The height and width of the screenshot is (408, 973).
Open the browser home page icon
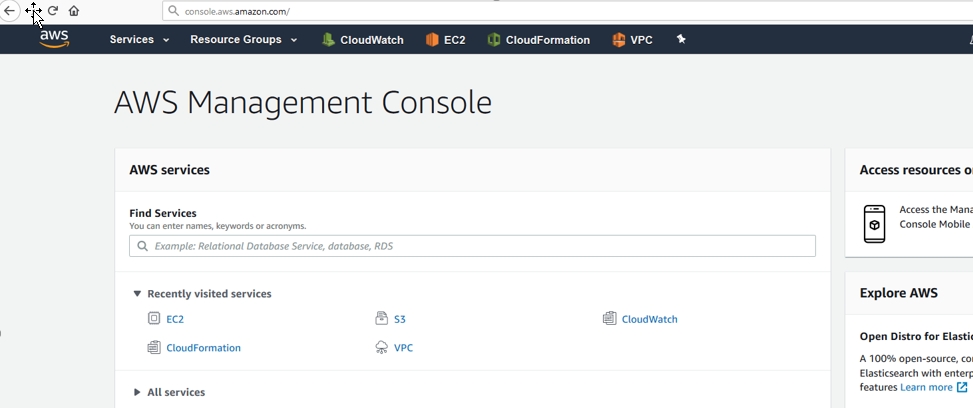click(x=74, y=11)
